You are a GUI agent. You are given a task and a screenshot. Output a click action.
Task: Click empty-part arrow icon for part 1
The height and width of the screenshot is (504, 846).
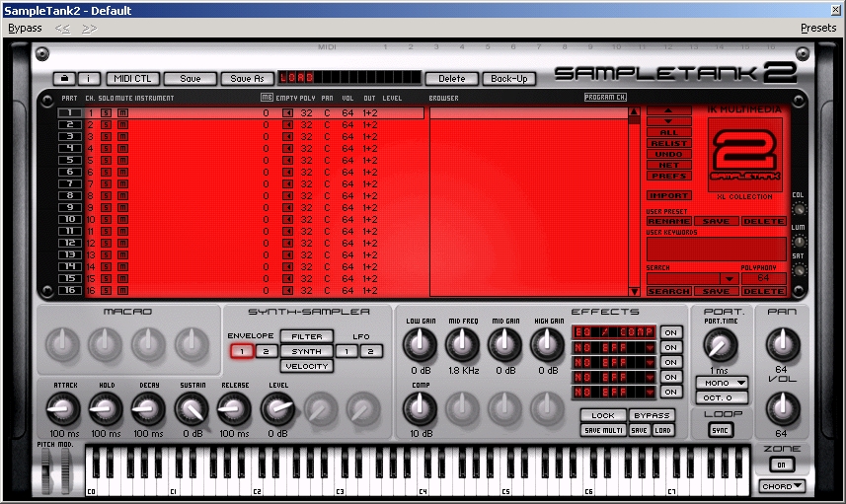point(288,113)
